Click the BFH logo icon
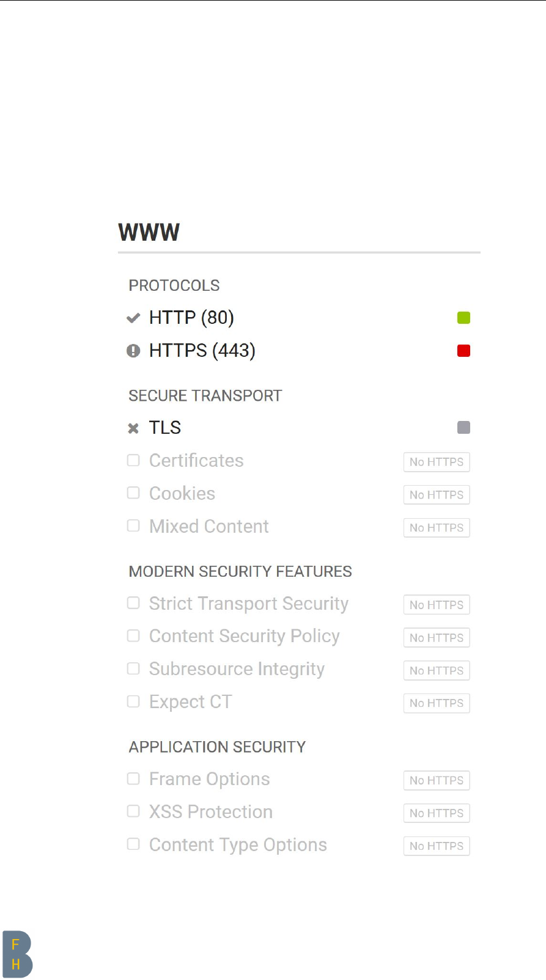Viewport: 546px width, 980px height. tap(17, 954)
